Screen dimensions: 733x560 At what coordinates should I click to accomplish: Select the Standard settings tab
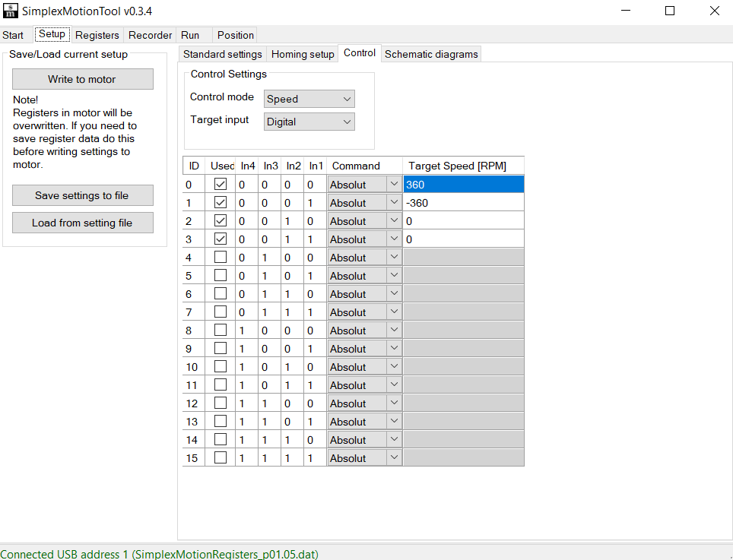click(222, 53)
